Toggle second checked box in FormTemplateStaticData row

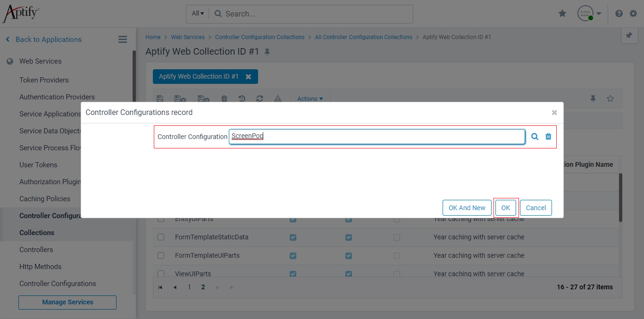coord(349,237)
